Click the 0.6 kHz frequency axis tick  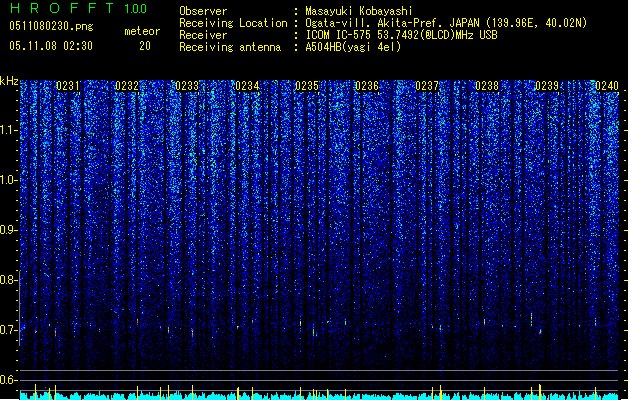(x=9, y=380)
